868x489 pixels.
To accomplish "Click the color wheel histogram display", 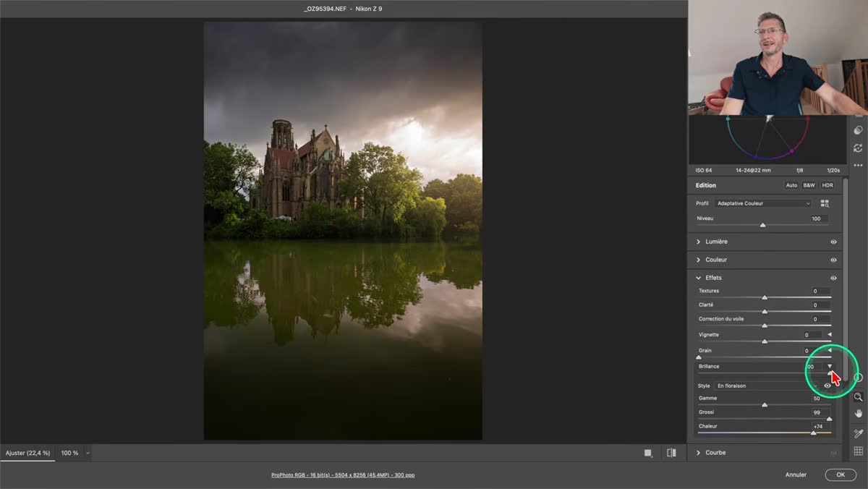I will pos(767,140).
